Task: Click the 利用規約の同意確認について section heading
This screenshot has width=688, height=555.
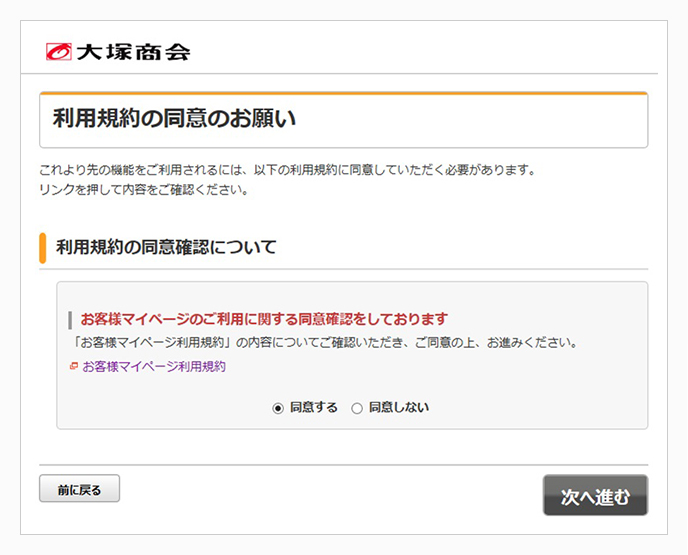Action: point(166,247)
